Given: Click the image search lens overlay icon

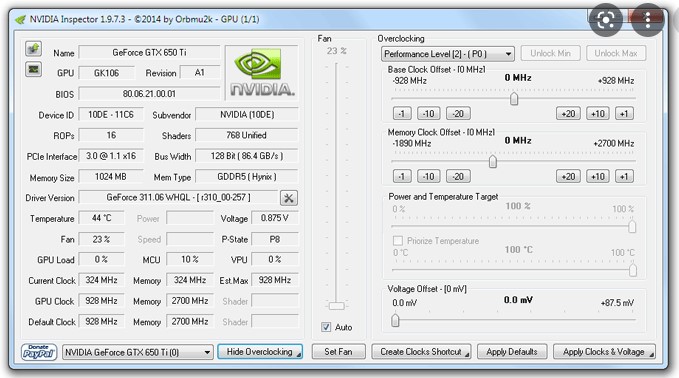Looking at the screenshot, I should pos(605,20).
